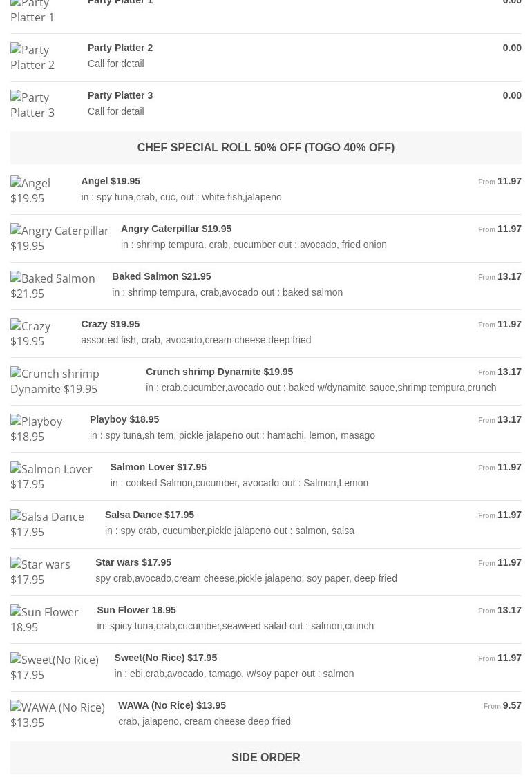Expand the Side Order section header

coord(266,758)
